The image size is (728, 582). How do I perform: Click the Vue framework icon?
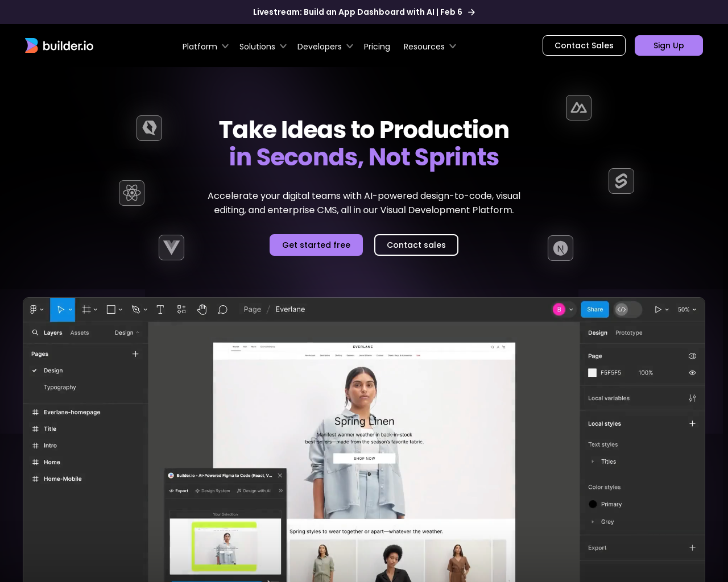(x=171, y=247)
